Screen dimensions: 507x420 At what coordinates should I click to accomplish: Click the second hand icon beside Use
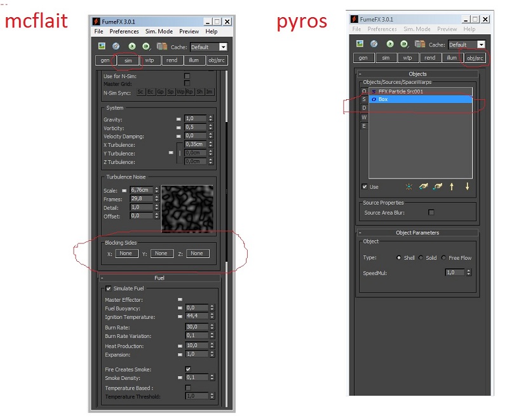click(x=438, y=187)
